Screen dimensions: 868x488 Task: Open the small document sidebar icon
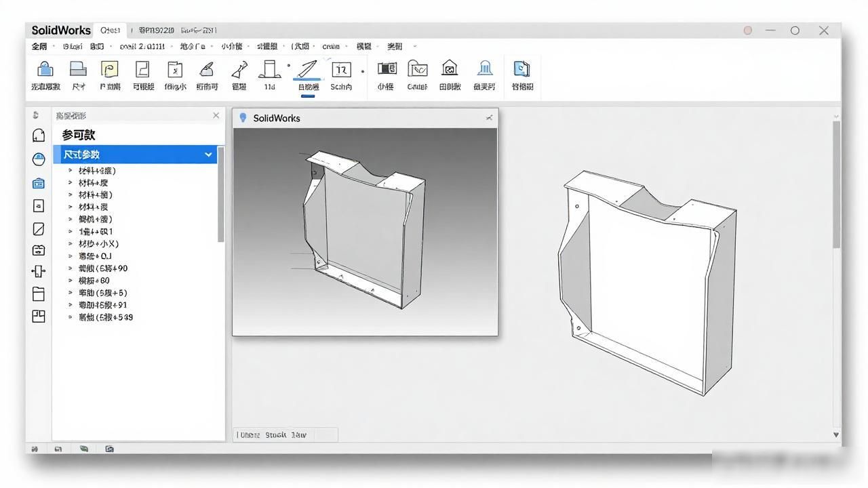39,206
